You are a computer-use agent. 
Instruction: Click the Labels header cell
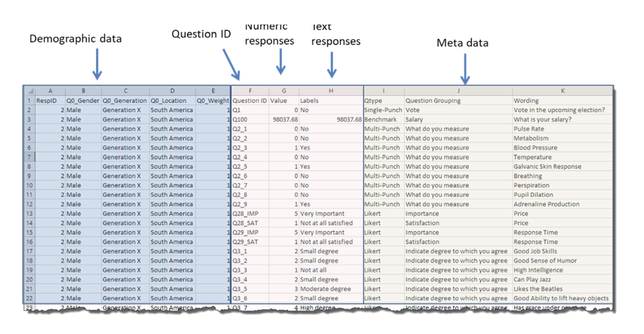[x=331, y=100]
